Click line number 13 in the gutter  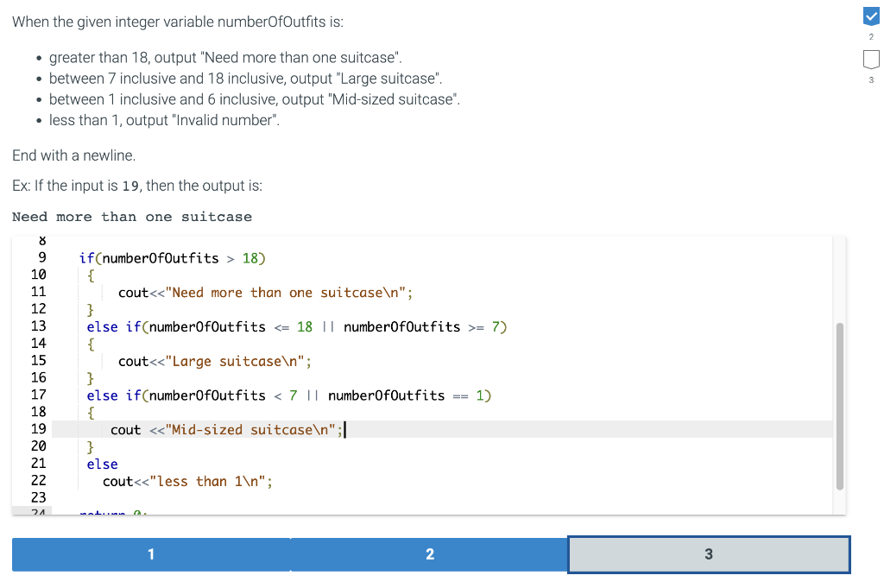[39, 326]
